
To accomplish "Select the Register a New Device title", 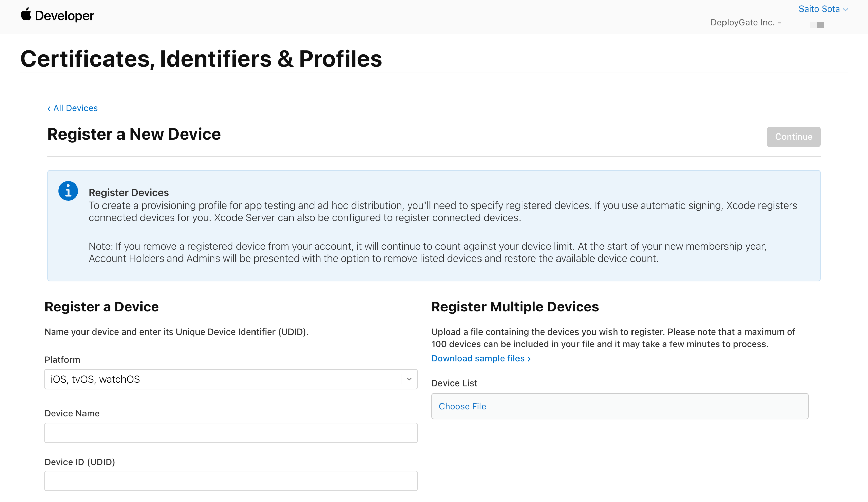I will 134,134.
